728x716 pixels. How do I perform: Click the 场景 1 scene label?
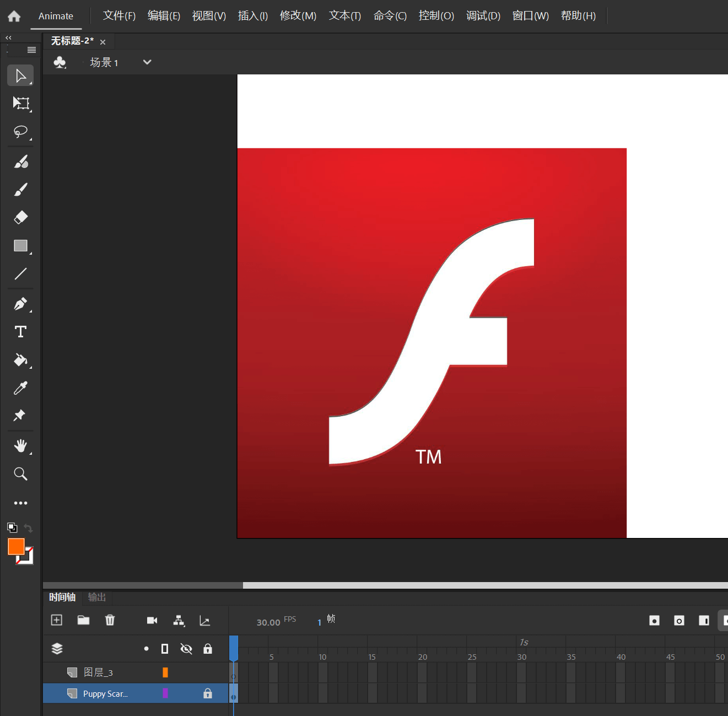104,62
